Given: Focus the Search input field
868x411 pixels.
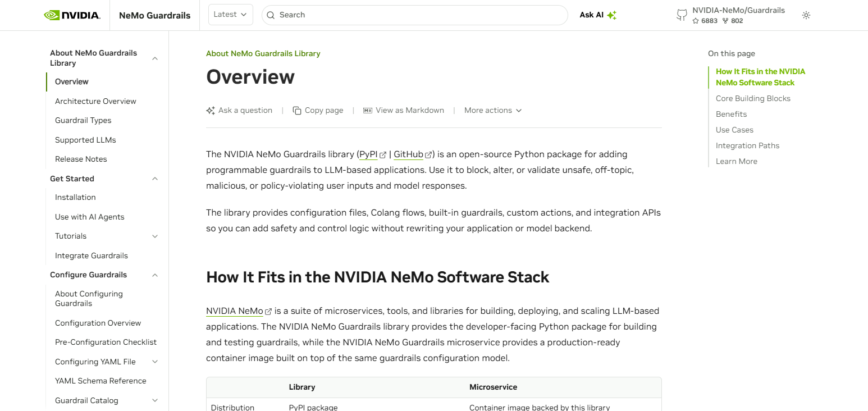Looking at the screenshot, I should (415, 15).
